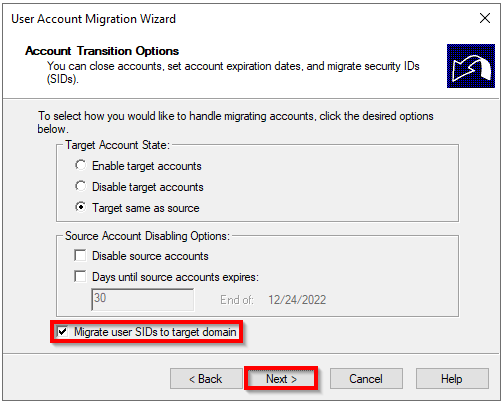The height and width of the screenshot is (401, 503).
Task: Click the instruction text about migrating accounts
Action: pyautogui.click(x=235, y=122)
